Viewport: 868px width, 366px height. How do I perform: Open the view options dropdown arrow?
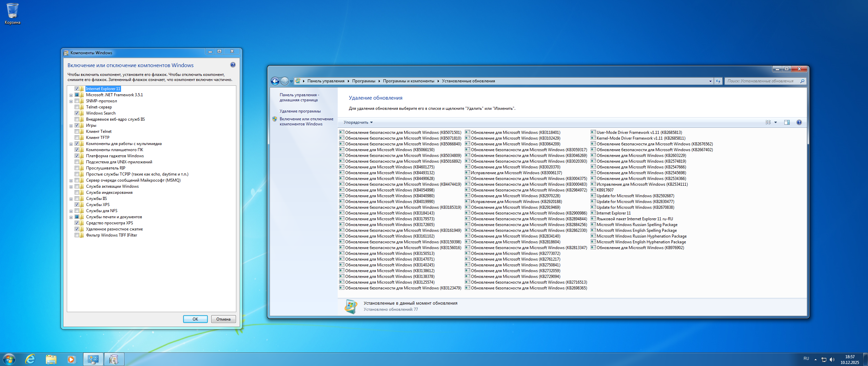coord(775,122)
